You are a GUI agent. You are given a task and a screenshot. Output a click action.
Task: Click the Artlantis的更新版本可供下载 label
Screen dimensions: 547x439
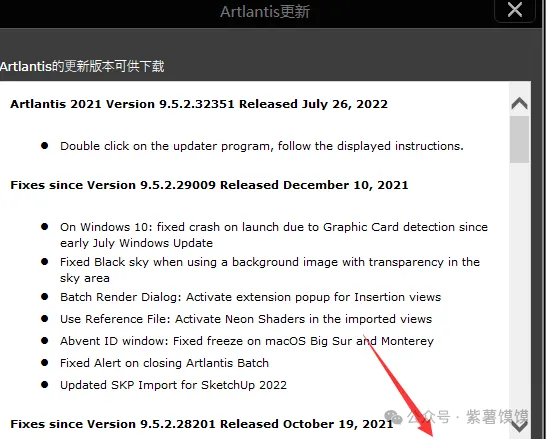[82, 66]
